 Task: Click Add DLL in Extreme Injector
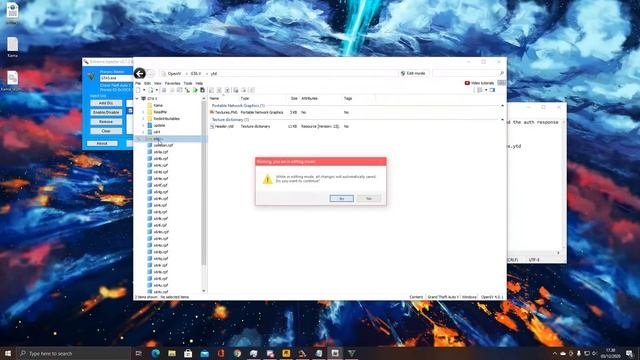(106, 103)
